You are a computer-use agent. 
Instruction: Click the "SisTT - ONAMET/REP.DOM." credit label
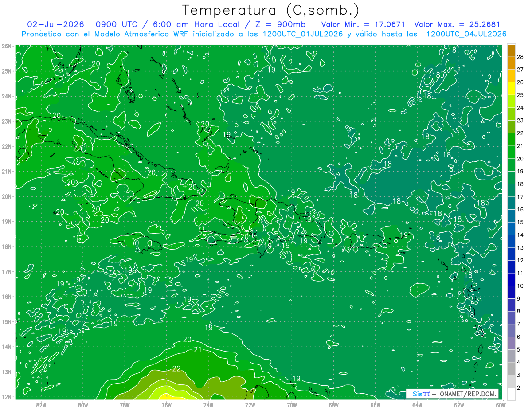(452, 394)
